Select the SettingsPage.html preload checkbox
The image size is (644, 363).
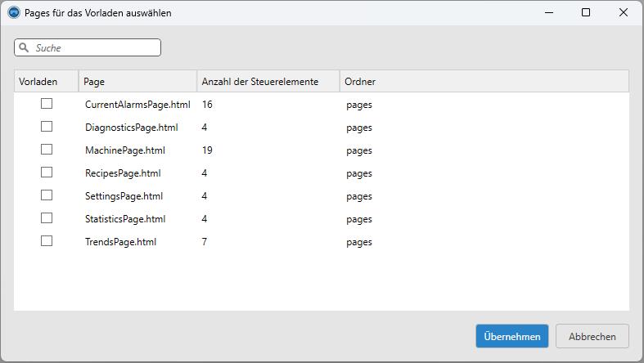pyautogui.click(x=47, y=195)
